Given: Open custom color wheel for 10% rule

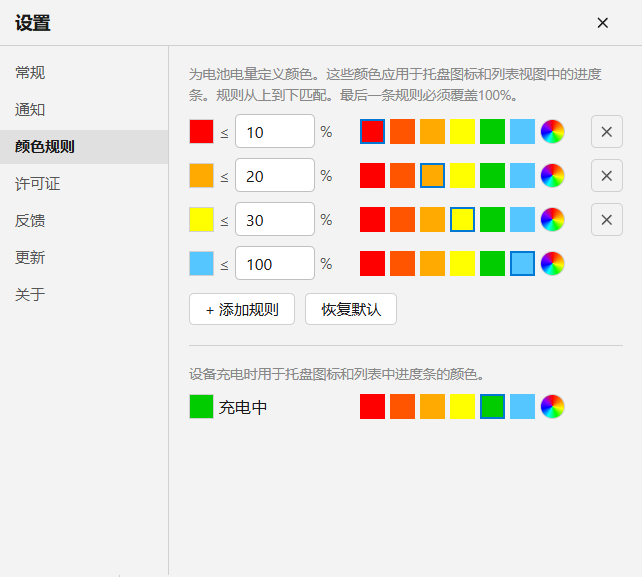Looking at the screenshot, I should tap(552, 132).
